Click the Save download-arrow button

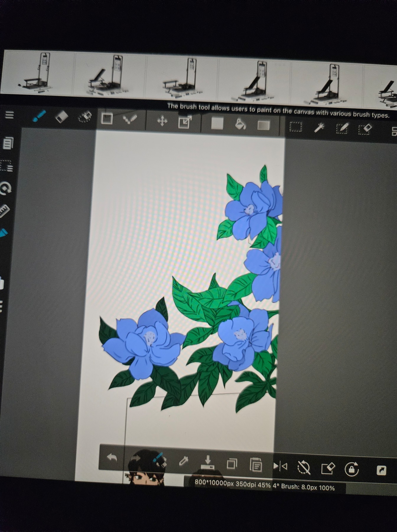(x=208, y=462)
